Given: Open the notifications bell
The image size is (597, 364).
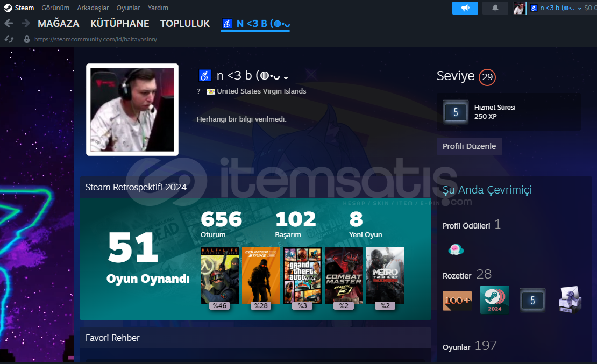Looking at the screenshot, I should point(495,8).
